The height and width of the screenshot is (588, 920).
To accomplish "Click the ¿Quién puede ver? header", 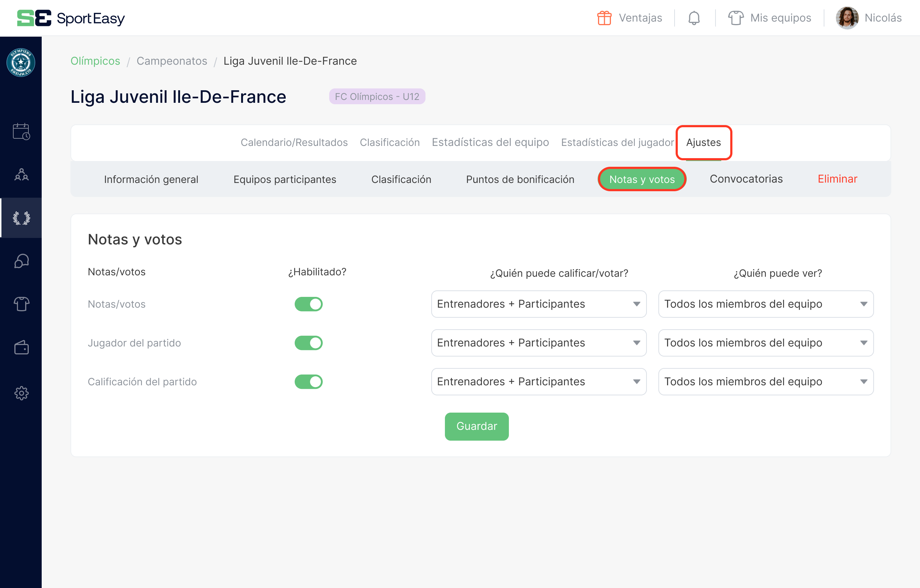I will 777,274.
